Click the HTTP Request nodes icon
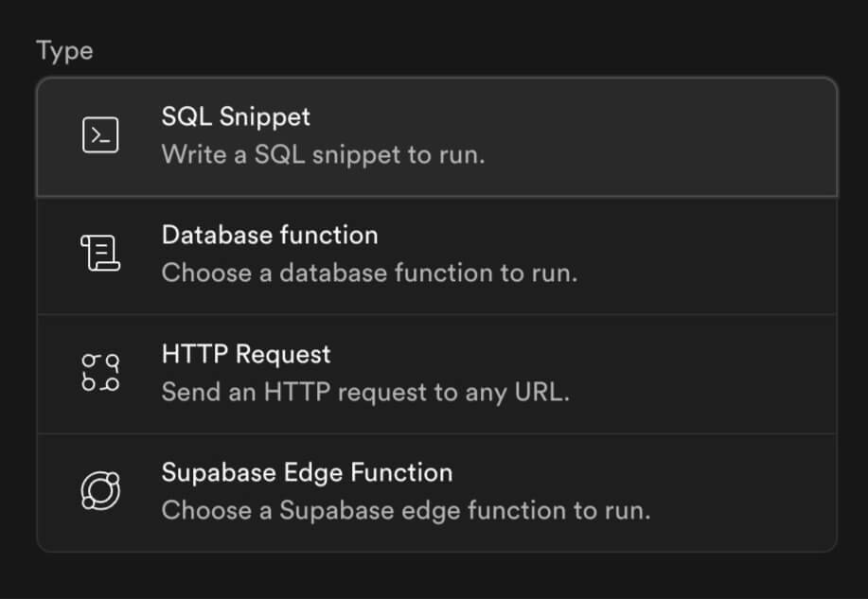This screenshot has height=599, width=868. [100, 373]
